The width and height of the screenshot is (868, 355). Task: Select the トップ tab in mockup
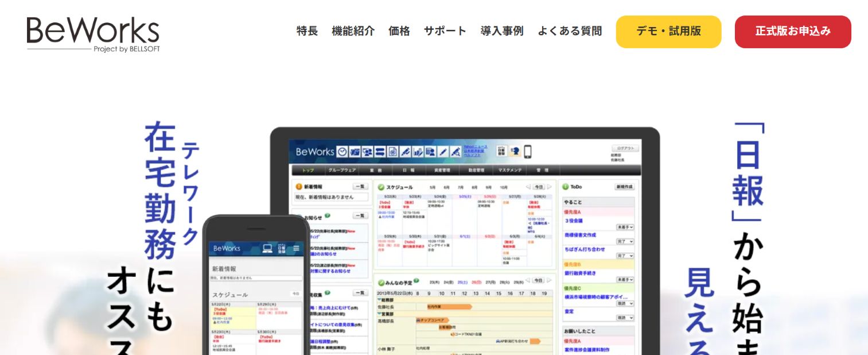tap(308, 170)
